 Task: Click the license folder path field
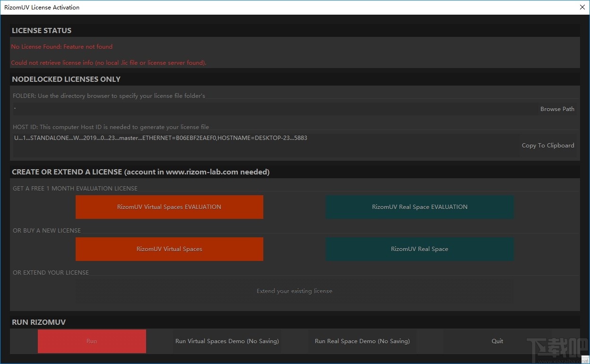(275, 109)
